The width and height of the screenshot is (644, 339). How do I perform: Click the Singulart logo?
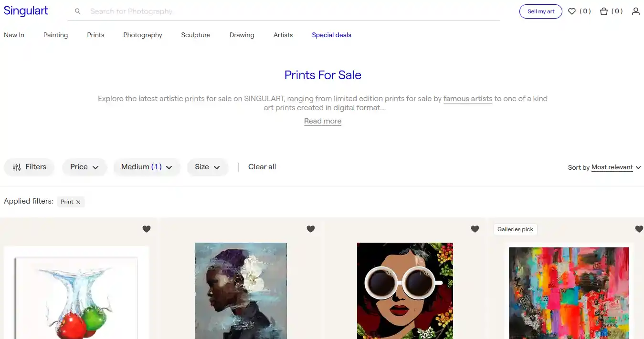[26, 10]
